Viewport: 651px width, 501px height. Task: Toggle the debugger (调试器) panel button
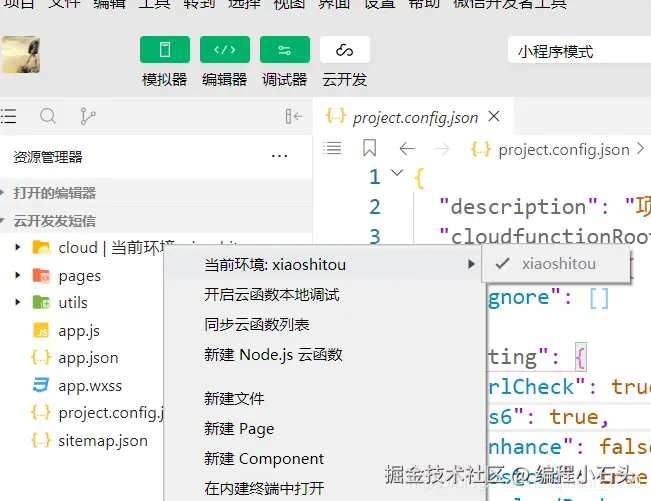click(x=285, y=49)
